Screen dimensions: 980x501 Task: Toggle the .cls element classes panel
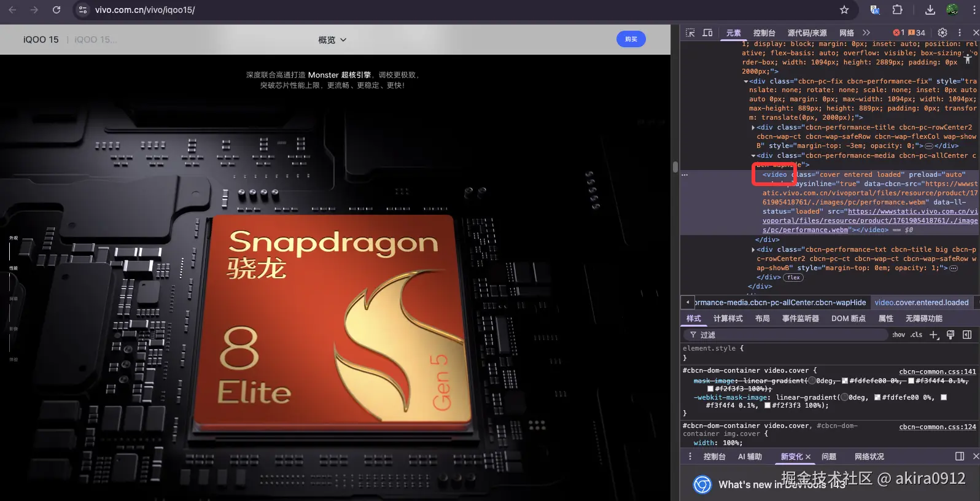click(x=916, y=335)
